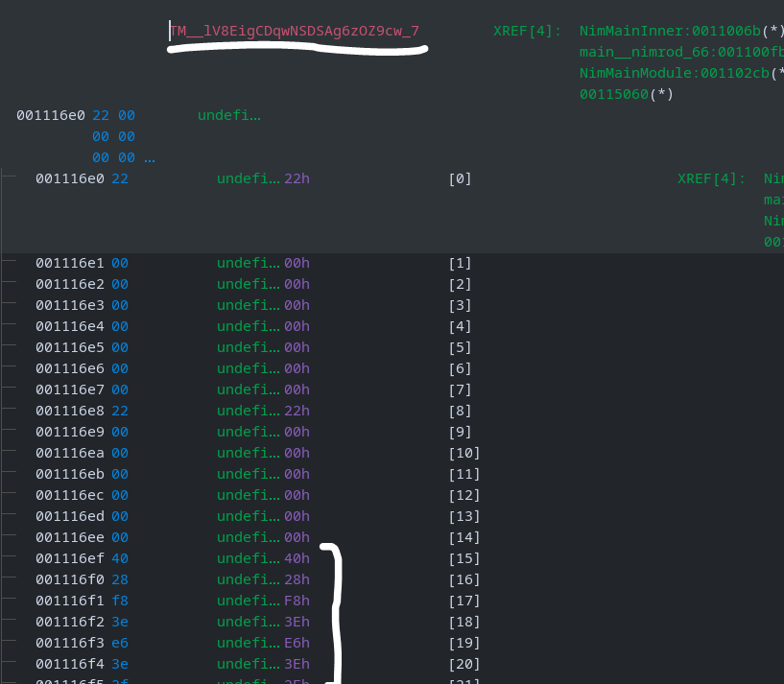
Task: Click the F8h byte value at index [17]
Action: (297, 601)
